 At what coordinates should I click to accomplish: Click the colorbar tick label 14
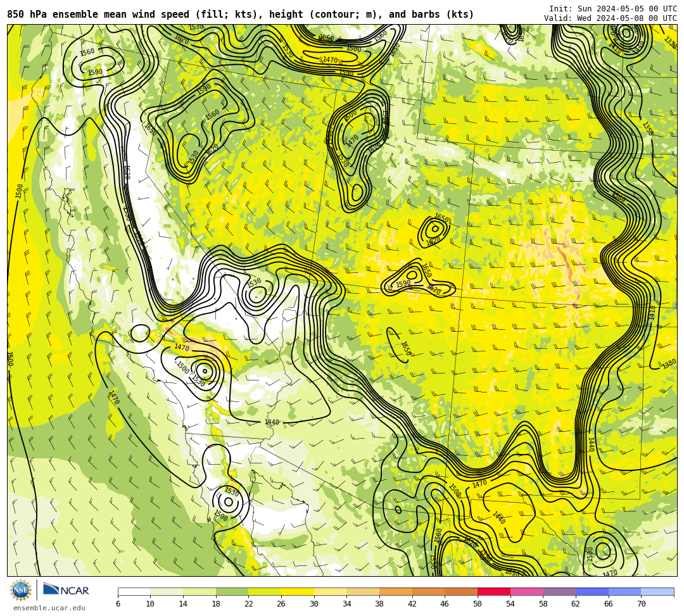(x=183, y=604)
